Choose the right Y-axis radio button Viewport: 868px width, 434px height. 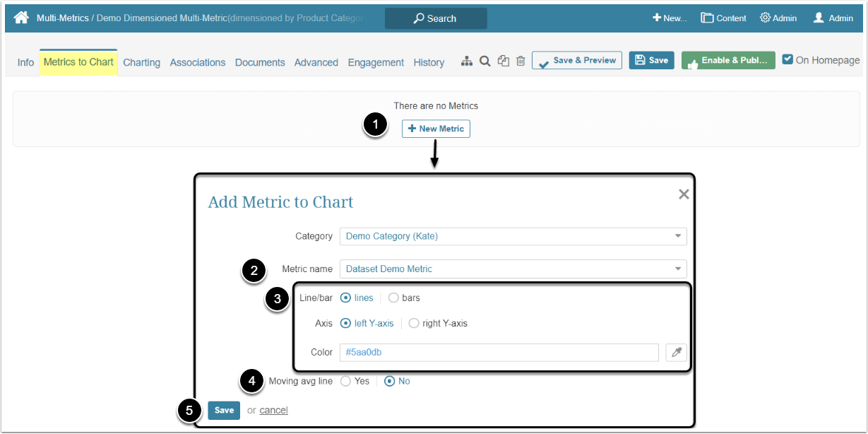pyautogui.click(x=414, y=323)
